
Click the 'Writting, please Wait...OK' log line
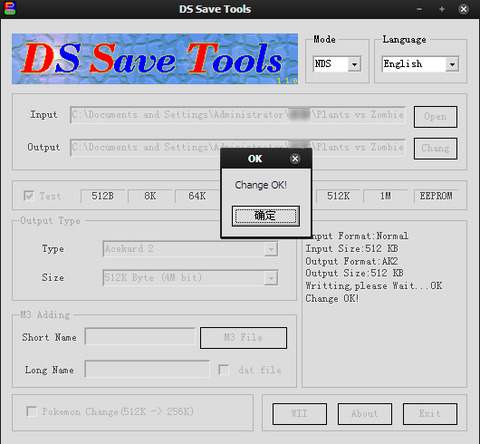(374, 286)
